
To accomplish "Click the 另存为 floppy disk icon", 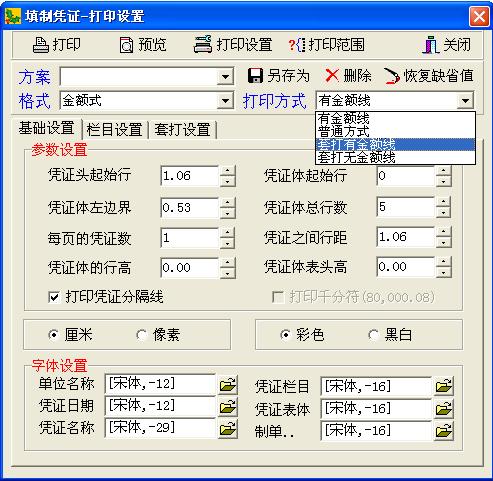I will tap(255, 76).
